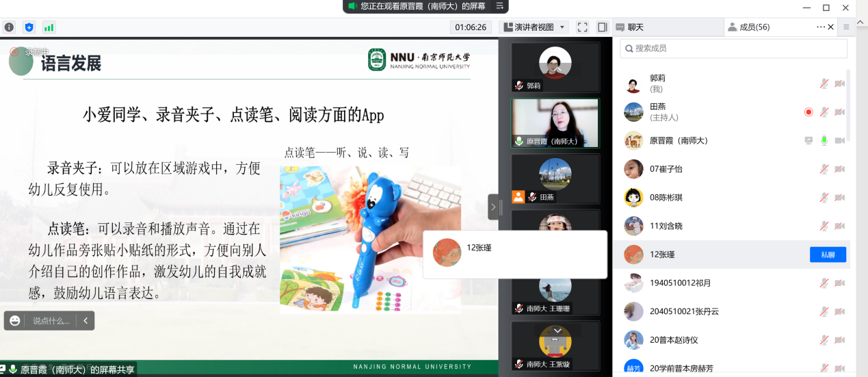Toggle the side panel layout icon

602,27
